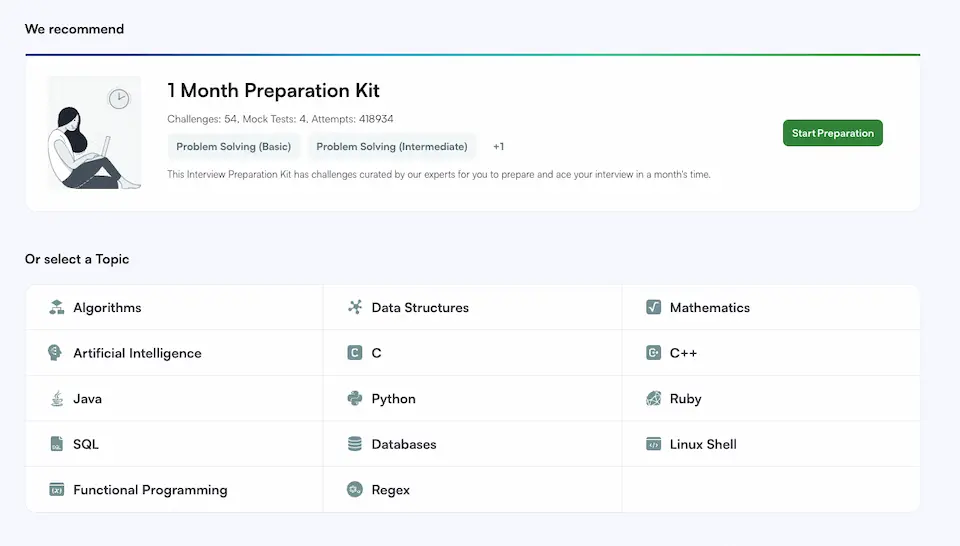Click the Algorithms topic icon
This screenshot has height=546, width=960.
tap(56, 307)
